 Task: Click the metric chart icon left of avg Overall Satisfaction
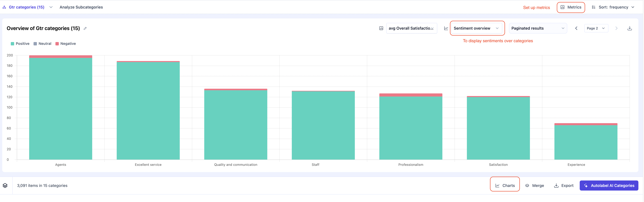pyautogui.click(x=381, y=28)
